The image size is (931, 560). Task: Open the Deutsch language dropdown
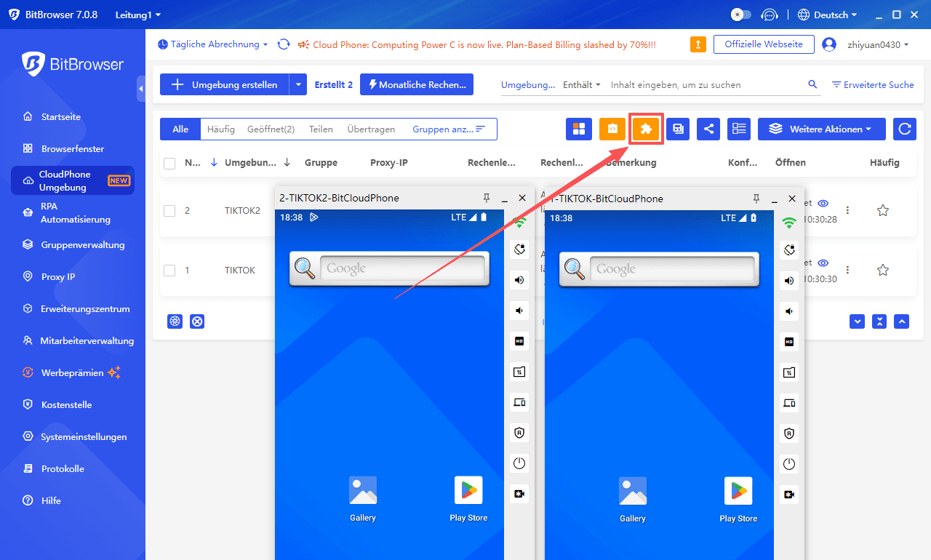(827, 15)
